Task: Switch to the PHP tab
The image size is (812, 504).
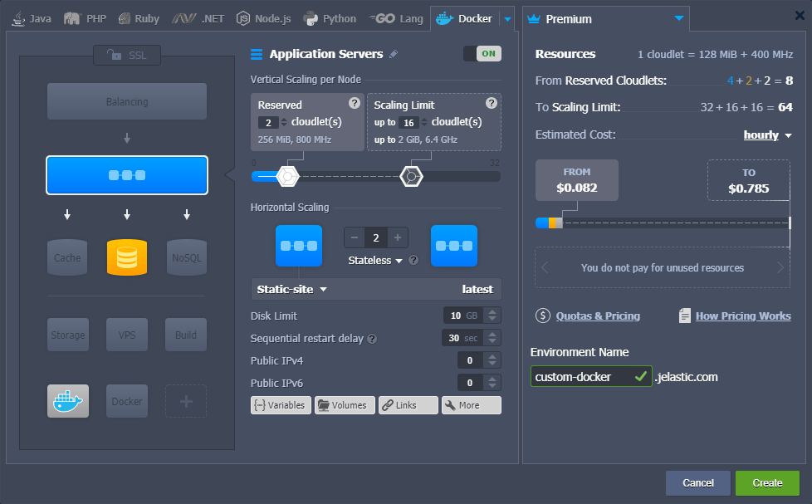Action: (x=84, y=17)
